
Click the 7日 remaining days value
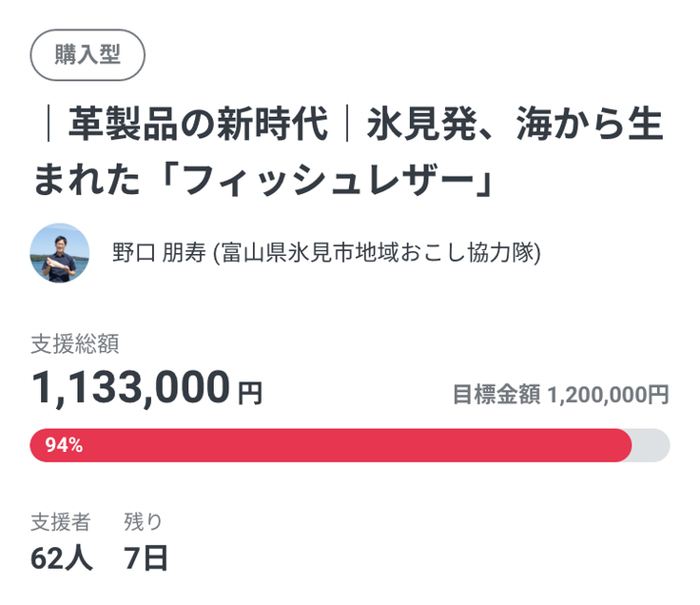(146, 558)
